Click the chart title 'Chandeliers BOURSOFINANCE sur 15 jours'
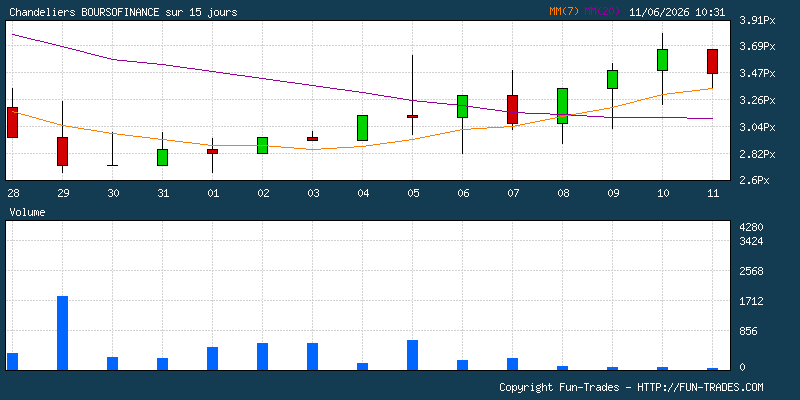Screen dimensions: 800x400 [x=123, y=12]
